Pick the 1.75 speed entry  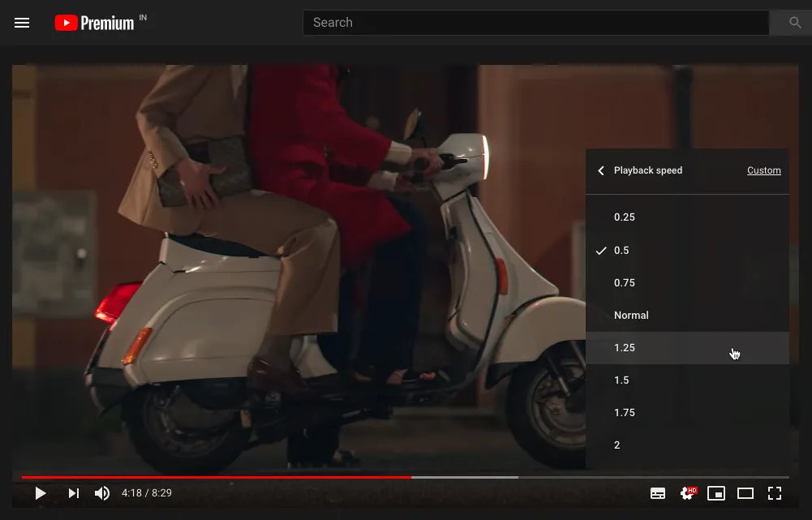pos(625,412)
